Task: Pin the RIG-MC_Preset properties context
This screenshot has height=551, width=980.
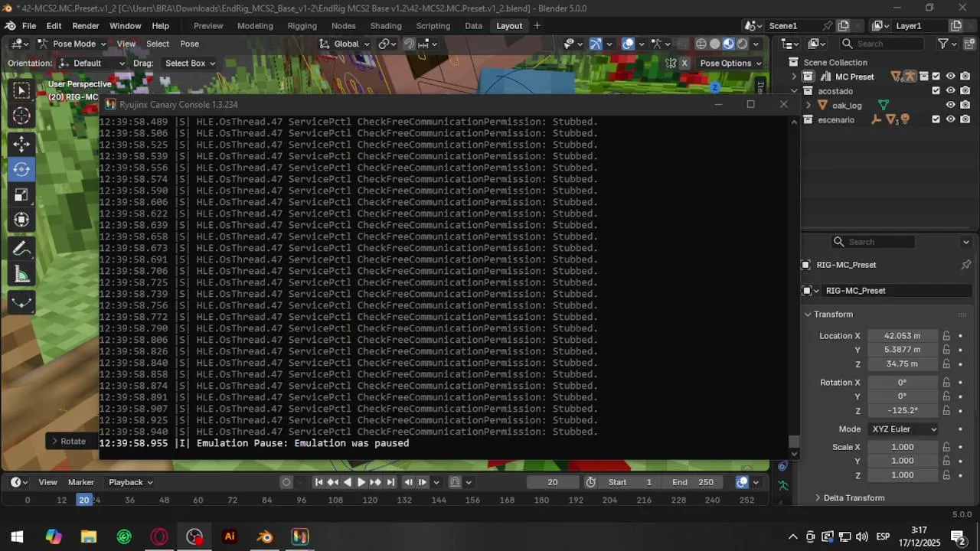Action: tap(965, 265)
